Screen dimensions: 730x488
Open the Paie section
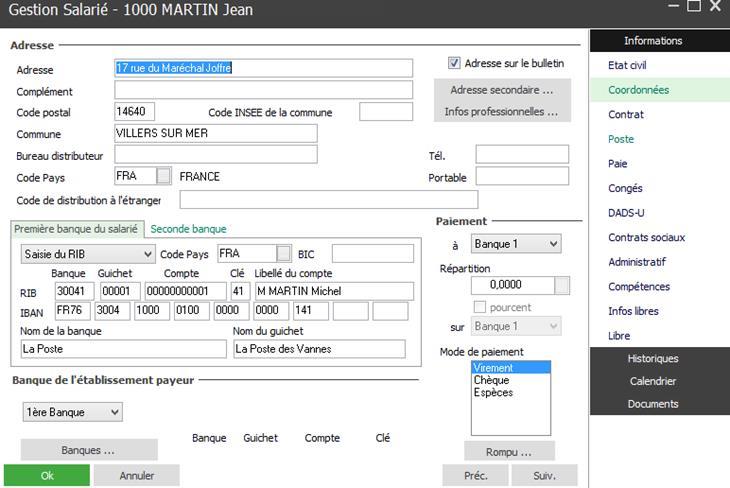tap(617, 163)
